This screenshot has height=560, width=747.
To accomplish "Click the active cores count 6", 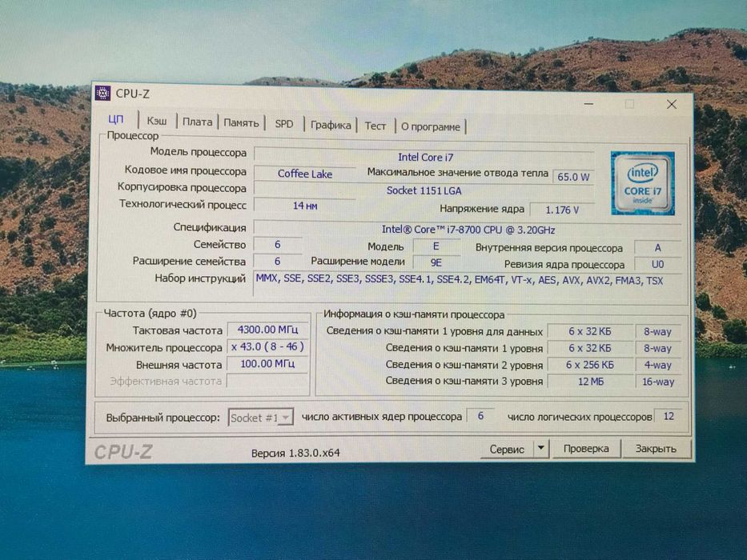I will [480, 416].
